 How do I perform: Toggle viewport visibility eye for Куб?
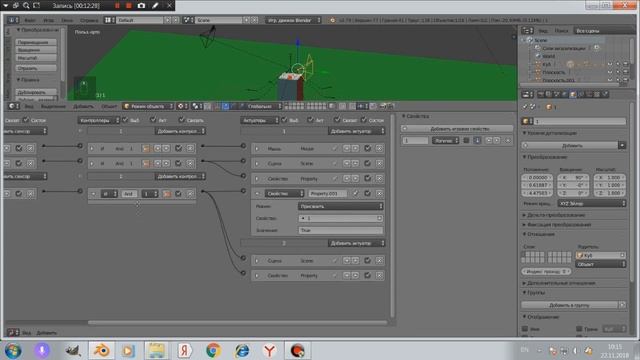610,64
